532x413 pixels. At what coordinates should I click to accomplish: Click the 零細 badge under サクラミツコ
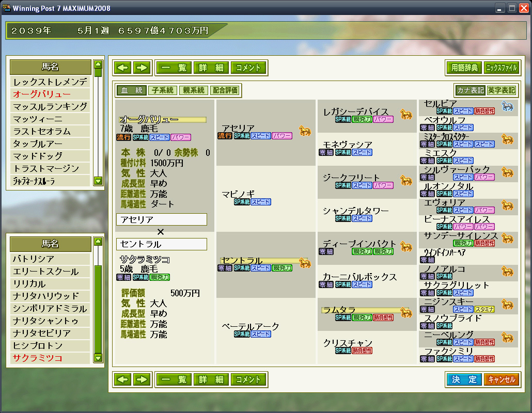tap(123, 277)
